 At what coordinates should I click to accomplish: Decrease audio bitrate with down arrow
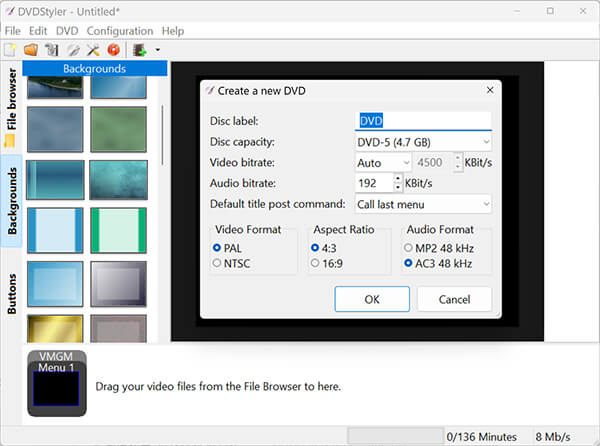(398, 187)
